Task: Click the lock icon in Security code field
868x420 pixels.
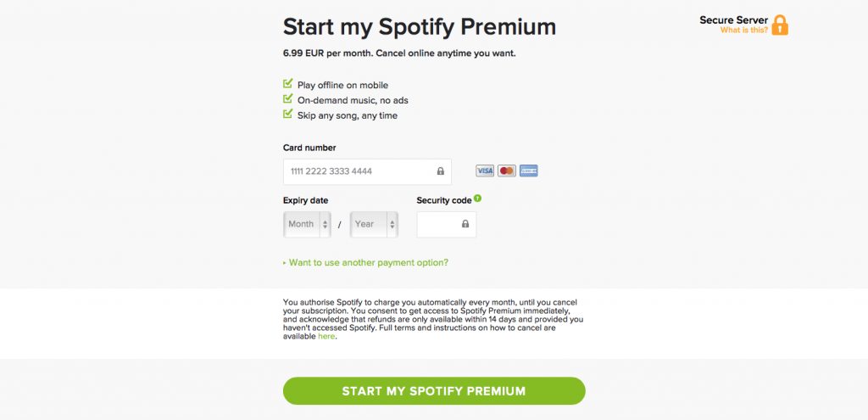Action: (x=465, y=224)
